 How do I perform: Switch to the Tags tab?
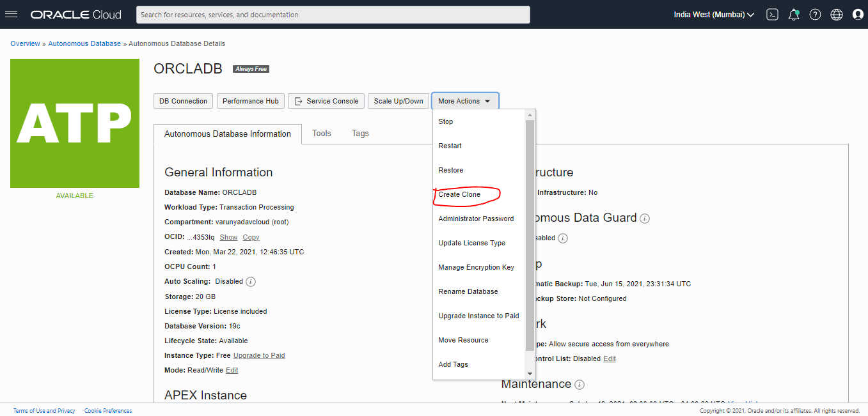click(360, 134)
